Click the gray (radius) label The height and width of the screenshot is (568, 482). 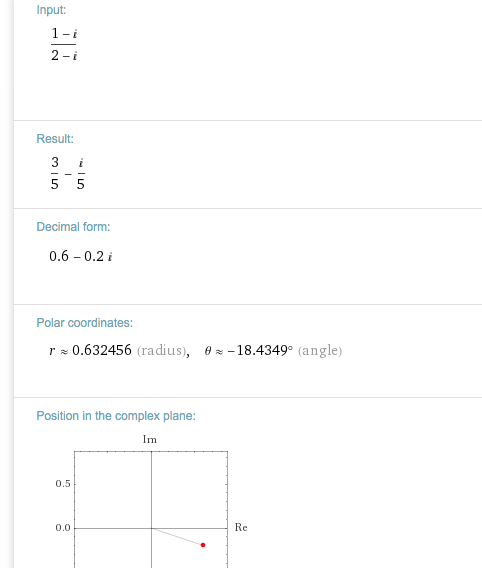(162, 351)
